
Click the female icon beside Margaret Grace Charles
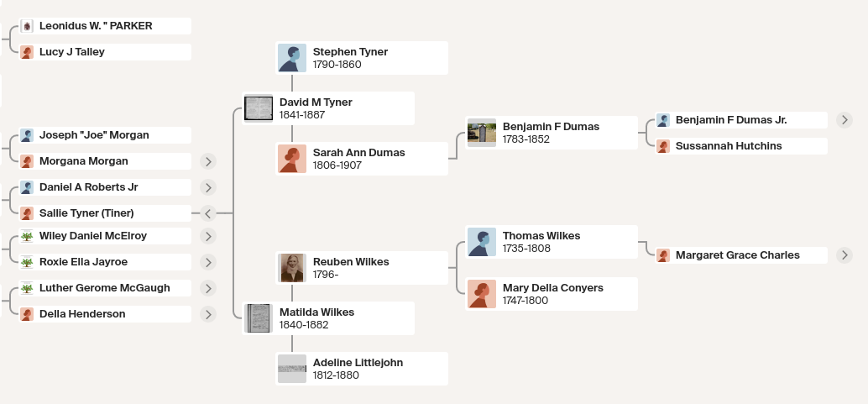(662, 255)
